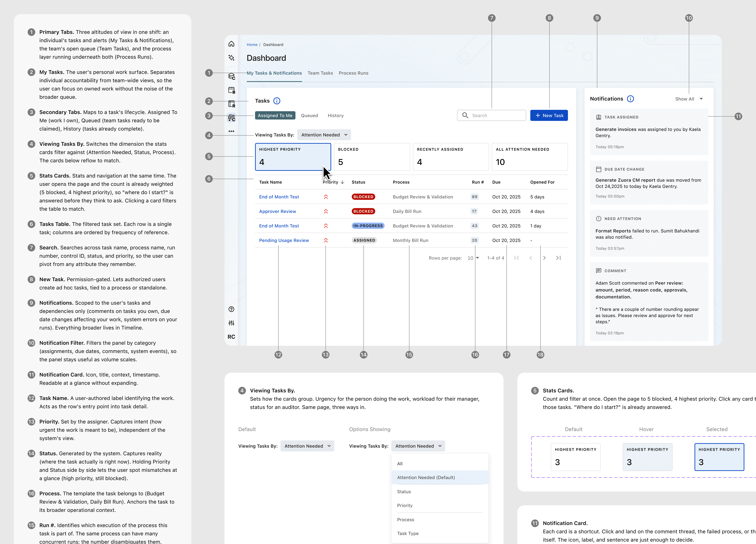Collapse the Options Showing Attention Needed dropdown
756x544 pixels.
[418, 446]
